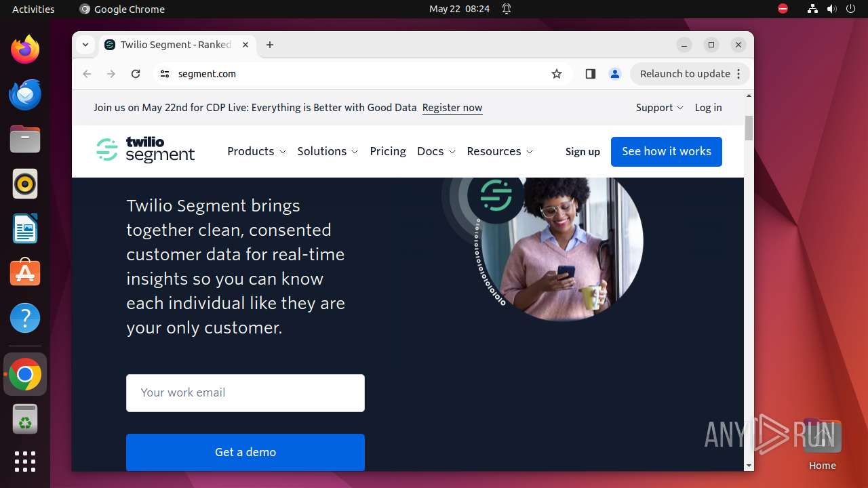Reload the segment.com page
The height and width of the screenshot is (488, 868).
click(136, 74)
